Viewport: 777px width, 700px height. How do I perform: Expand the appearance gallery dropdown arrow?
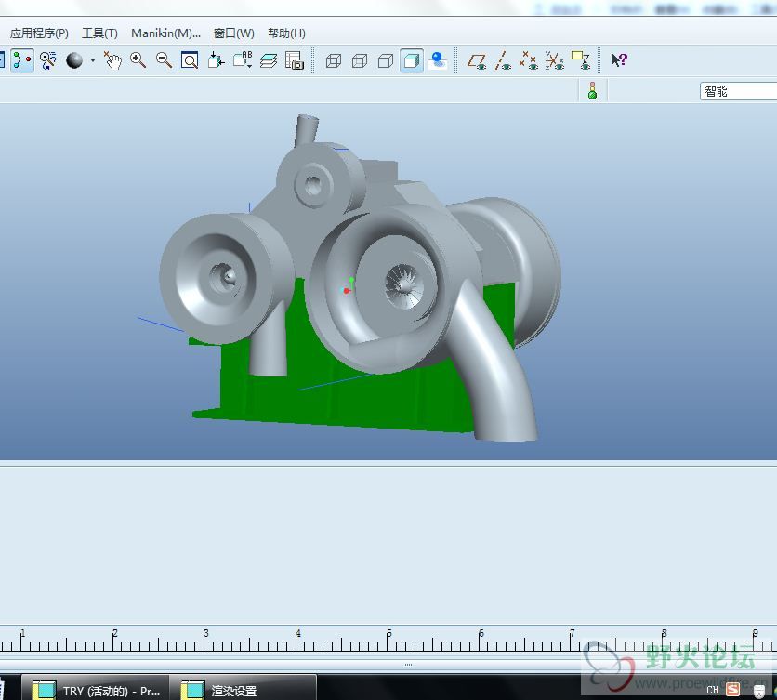[93, 60]
